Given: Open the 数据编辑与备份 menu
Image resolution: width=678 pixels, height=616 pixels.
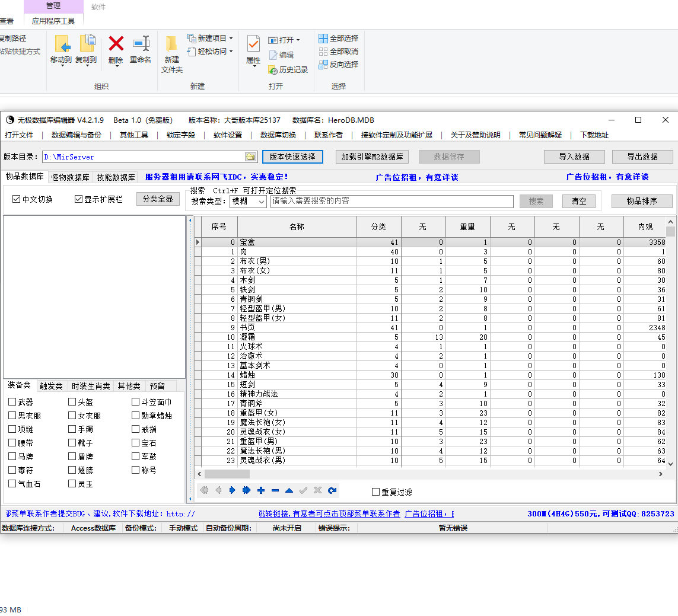Looking at the screenshot, I should tap(76, 135).
